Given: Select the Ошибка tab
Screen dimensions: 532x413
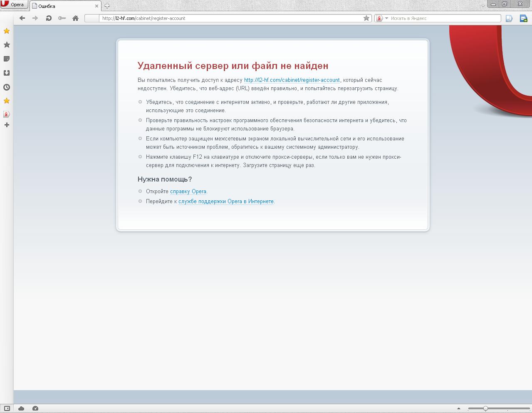Looking at the screenshot, I should 65,6.
